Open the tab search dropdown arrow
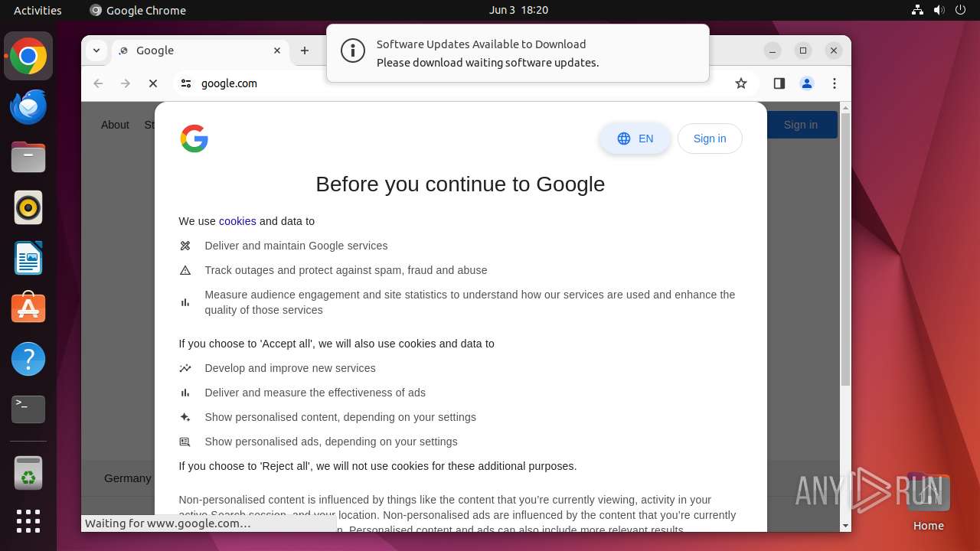 click(96, 51)
